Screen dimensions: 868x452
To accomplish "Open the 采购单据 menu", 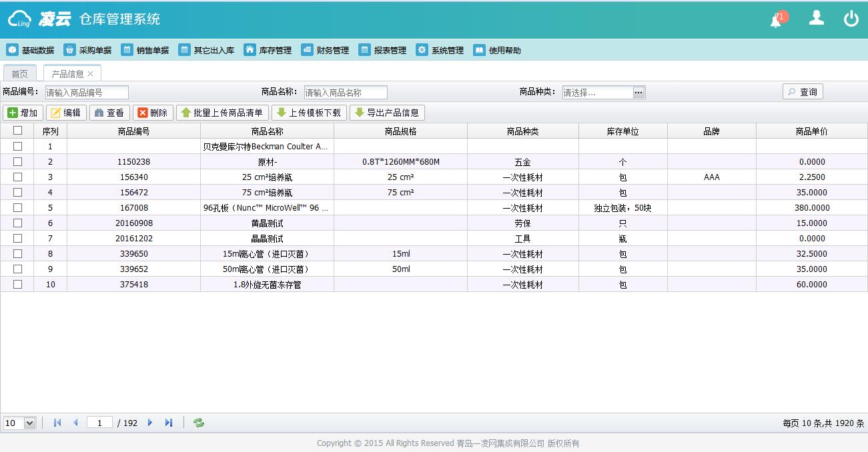I will (x=87, y=50).
